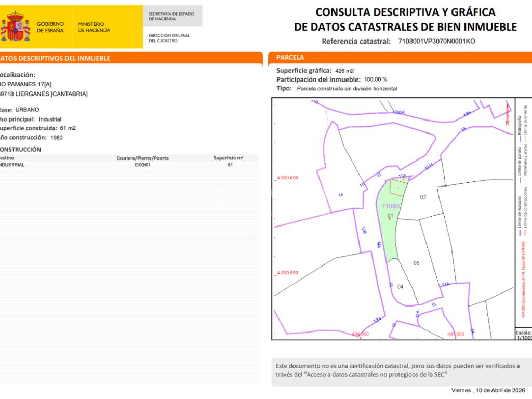Click the 'Acceso a datos catastrales' verification notice

click(397, 370)
